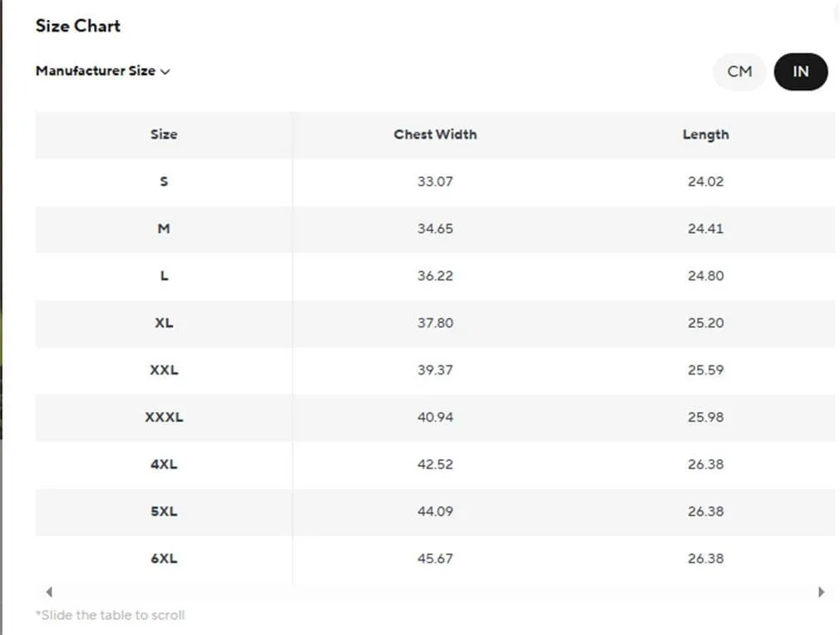Expand the Manufacturer Size dropdown
This screenshot has width=840, height=635.
point(103,71)
